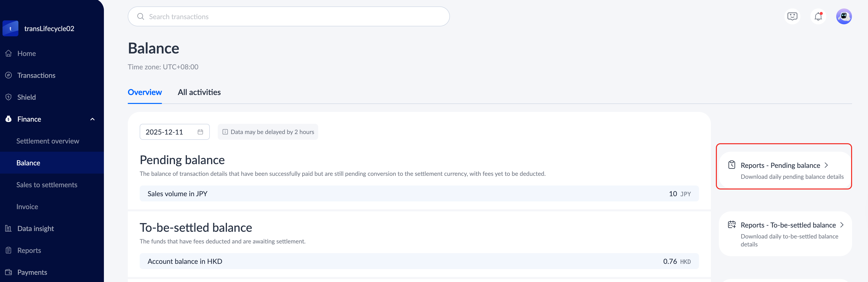Screen dimensions: 868x282
Task: Open Settlement overview in sidebar
Action: pos(48,141)
